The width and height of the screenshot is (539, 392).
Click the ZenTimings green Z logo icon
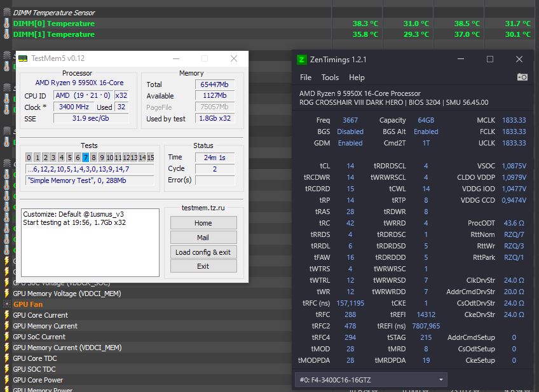[301, 60]
